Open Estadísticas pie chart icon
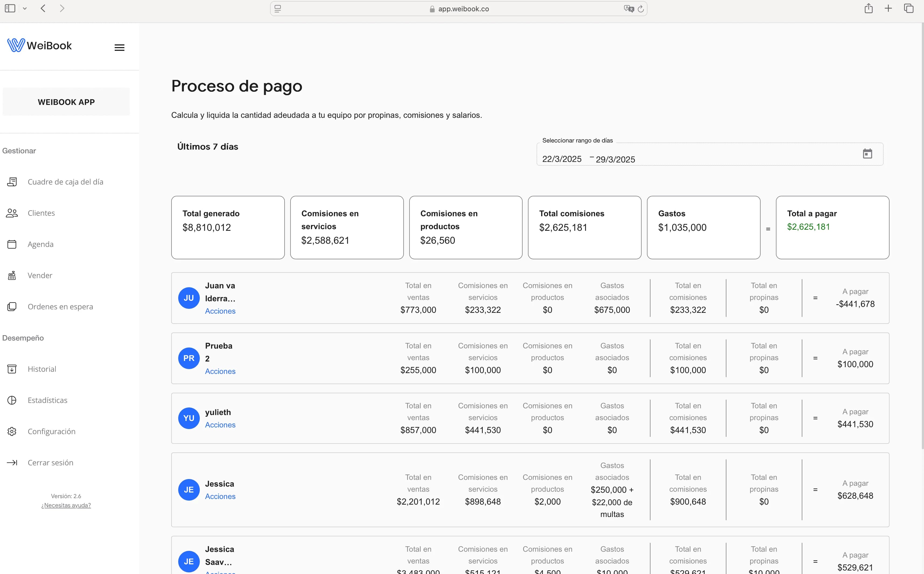This screenshot has width=924, height=574. 11,400
